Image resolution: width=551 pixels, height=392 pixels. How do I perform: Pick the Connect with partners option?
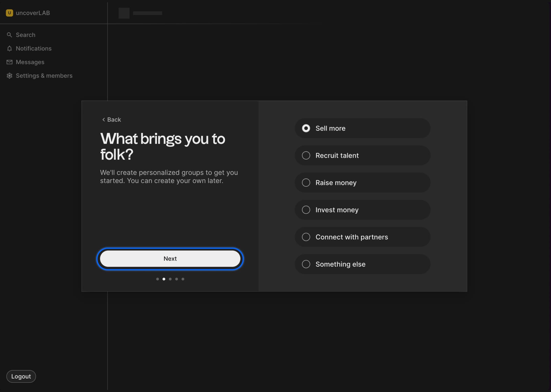tap(362, 237)
